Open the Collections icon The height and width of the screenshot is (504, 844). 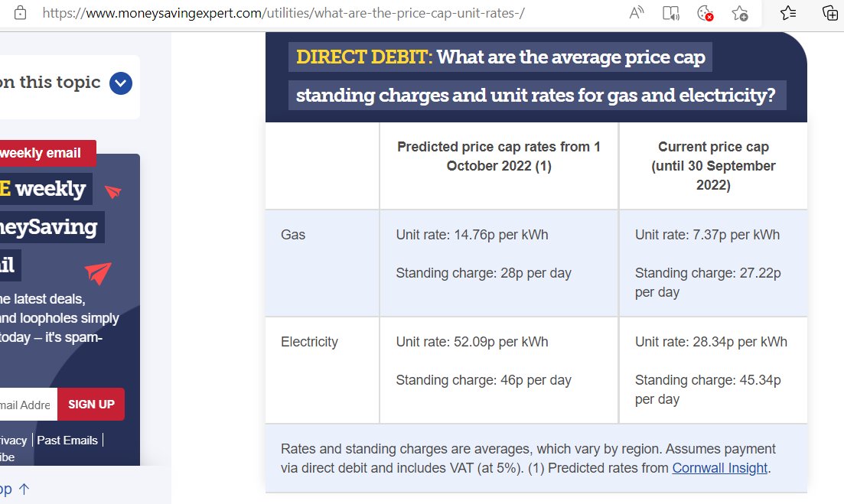point(830,13)
